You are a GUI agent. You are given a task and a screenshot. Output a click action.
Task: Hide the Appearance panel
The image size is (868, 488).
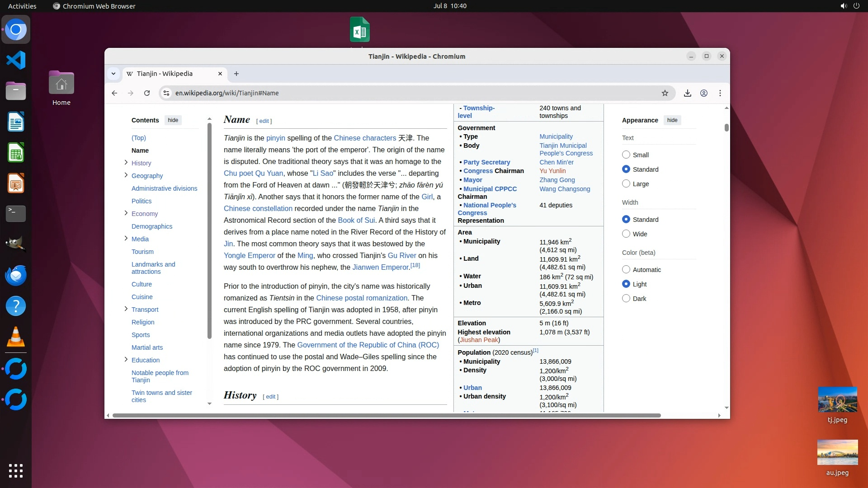pos(672,120)
